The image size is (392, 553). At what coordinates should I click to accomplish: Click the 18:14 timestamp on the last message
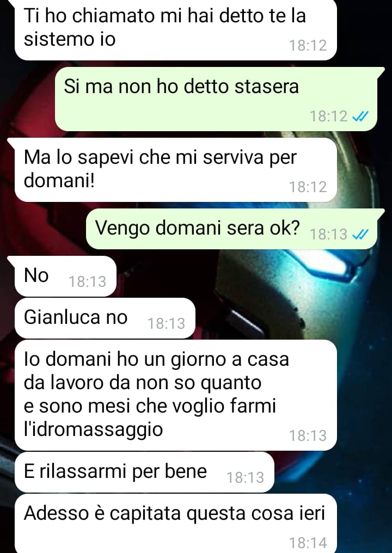click(308, 543)
